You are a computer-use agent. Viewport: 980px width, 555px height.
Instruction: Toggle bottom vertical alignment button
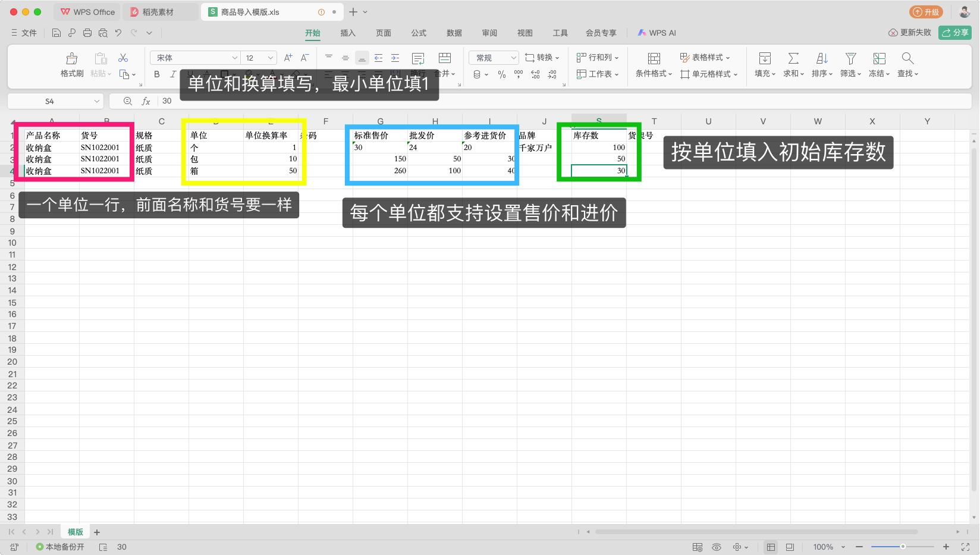point(362,58)
